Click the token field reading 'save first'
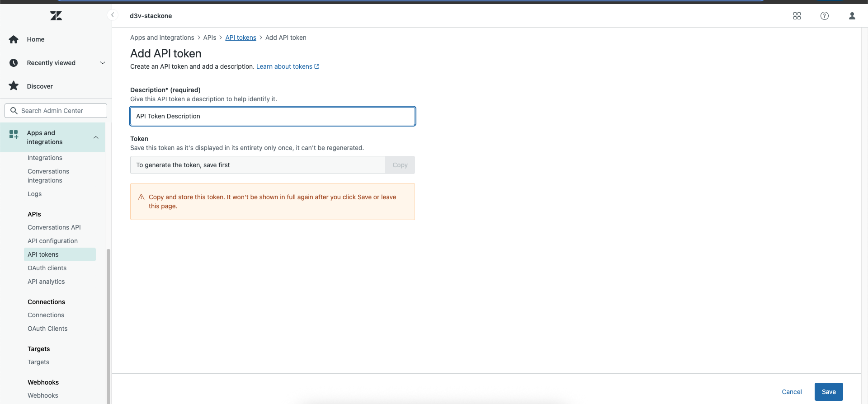Viewport: 868px width, 404px height. (258, 165)
